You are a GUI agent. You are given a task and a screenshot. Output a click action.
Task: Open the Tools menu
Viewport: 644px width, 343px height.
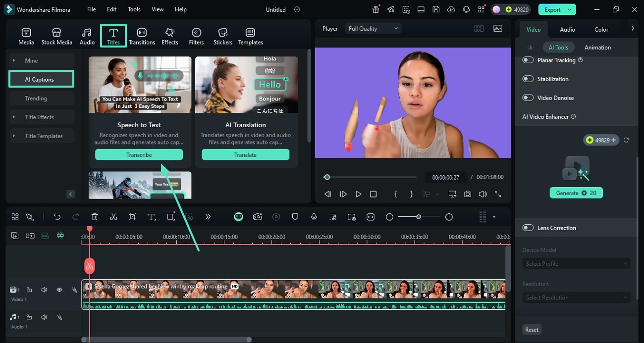coord(134,9)
